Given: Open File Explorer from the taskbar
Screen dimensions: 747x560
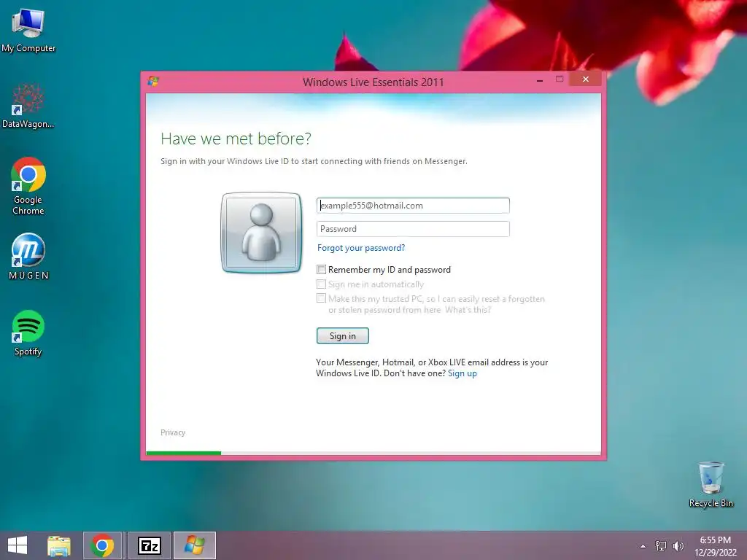Looking at the screenshot, I should 59,545.
